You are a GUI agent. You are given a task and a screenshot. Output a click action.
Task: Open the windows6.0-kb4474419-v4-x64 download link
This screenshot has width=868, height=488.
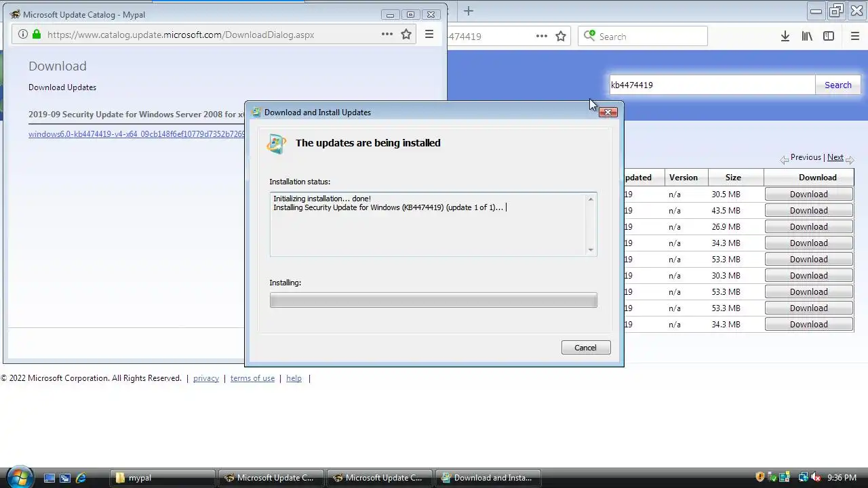click(x=136, y=134)
